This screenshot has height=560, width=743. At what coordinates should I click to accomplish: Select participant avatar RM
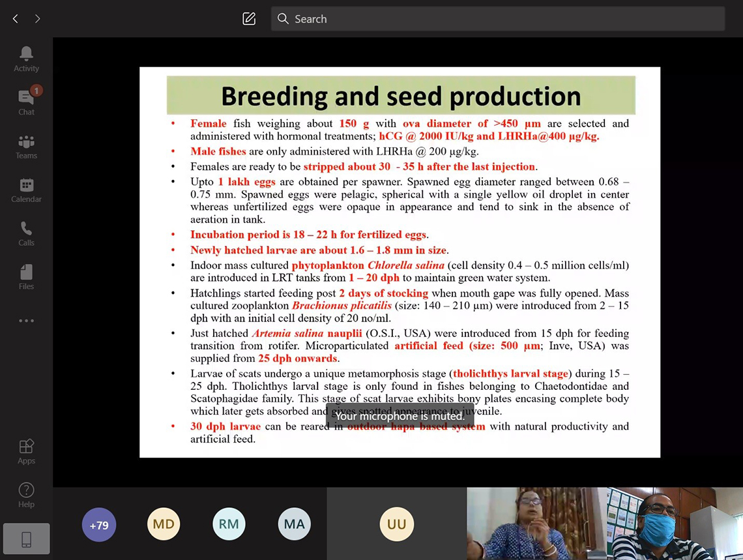click(x=229, y=524)
